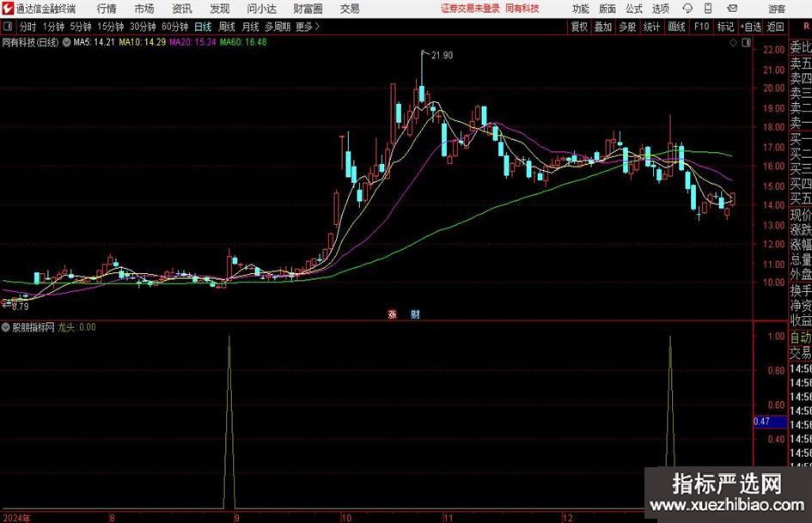The height and width of the screenshot is (523, 812).
Task: Click the blue 0.47 axis value marker
Action: click(769, 422)
